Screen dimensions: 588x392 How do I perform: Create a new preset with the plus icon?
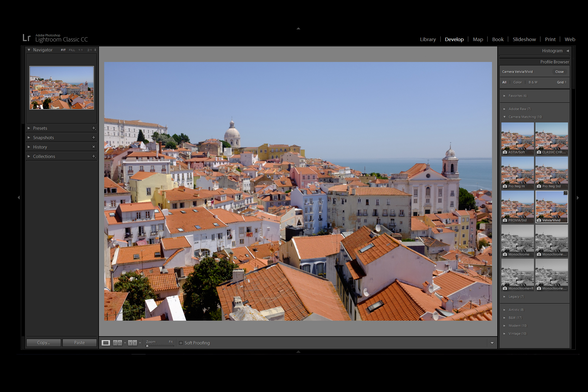pyautogui.click(x=94, y=128)
